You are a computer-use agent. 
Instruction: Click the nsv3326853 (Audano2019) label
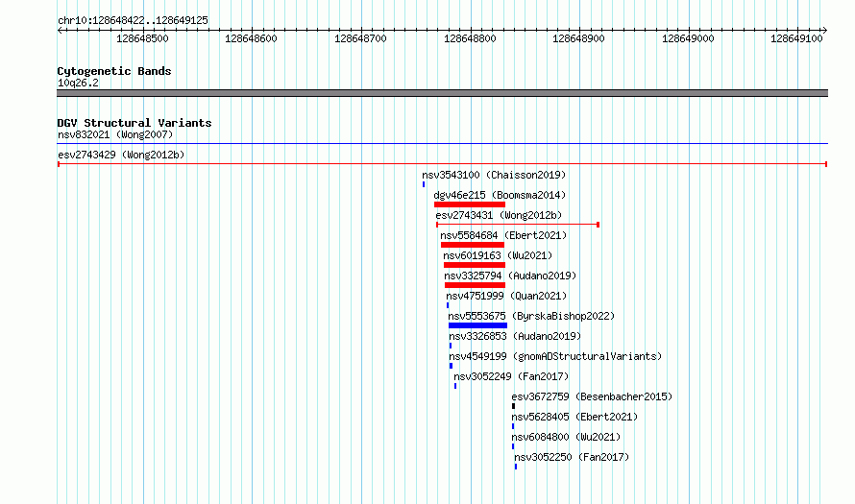[x=515, y=336]
